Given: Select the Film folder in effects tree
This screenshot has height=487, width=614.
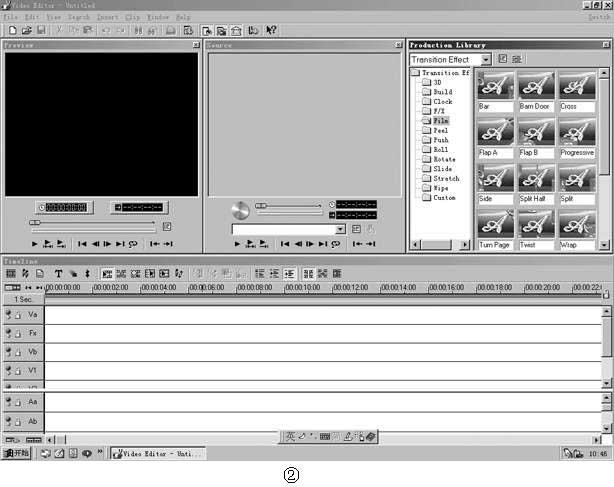Looking at the screenshot, I should tap(440, 120).
